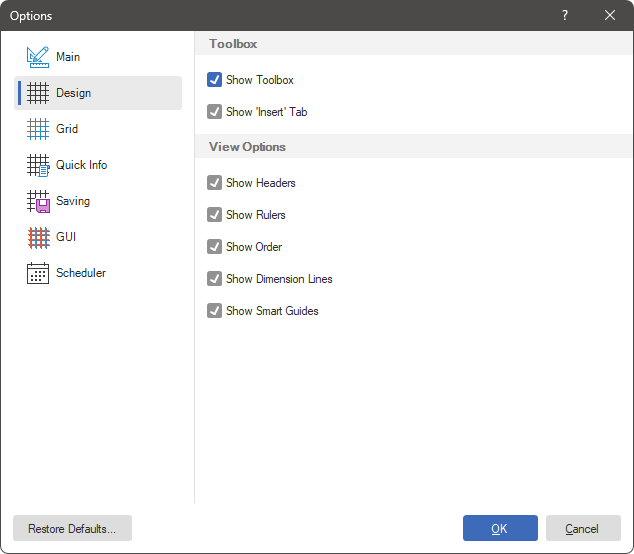
Task: Uncheck the Show Toolbox checkbox
Action: pos(214,80)
